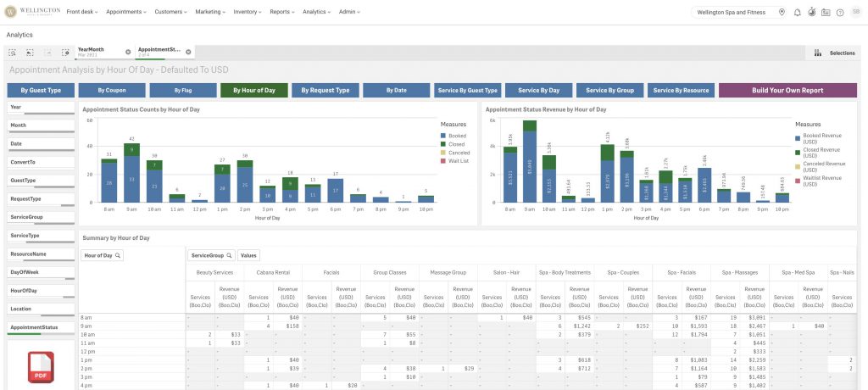The image size is (868, 390).
Task: Toggle Booked series in counts legend
Action: pos(454,136)
